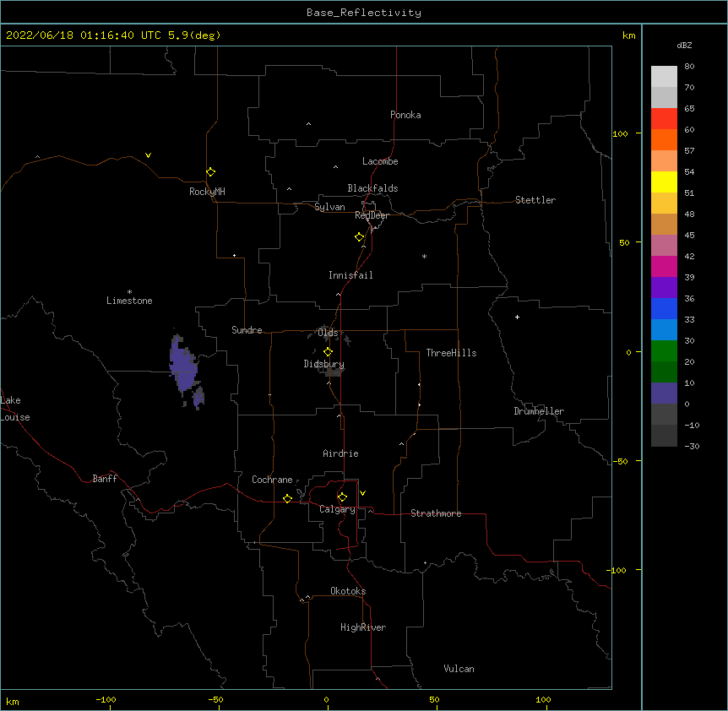Select the 65 dBZ red color swatch
This screenshot has height=711, width=728.
click(x=664, y=118)
